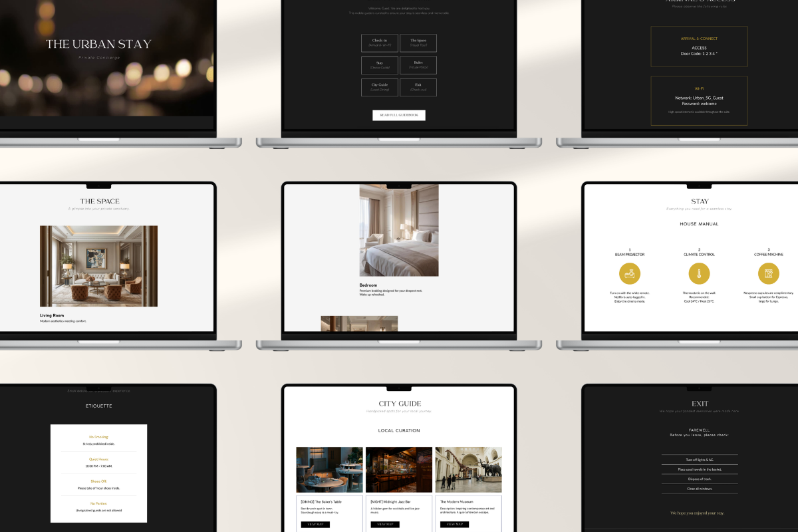This screenshot has height=532, width=798.
Task: Click the "Climate Control" label
Action: click(699, 255)
